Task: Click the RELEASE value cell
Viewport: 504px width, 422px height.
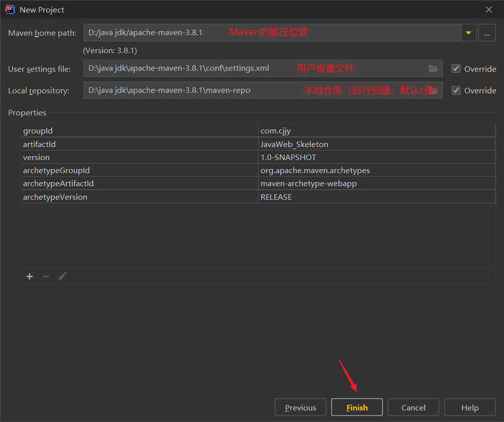Action: click(376, 197)
